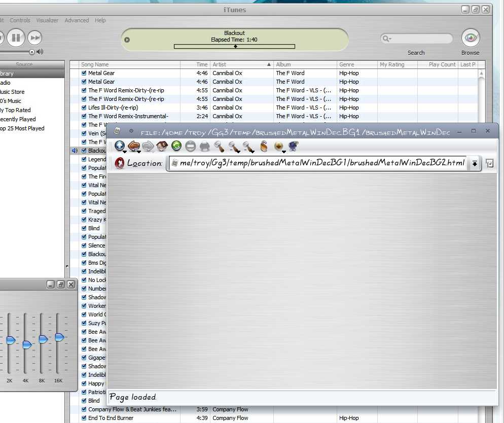504x423 pixels.
Task: Open the Visualizer menu in iTunes
Action: point(47,20)
